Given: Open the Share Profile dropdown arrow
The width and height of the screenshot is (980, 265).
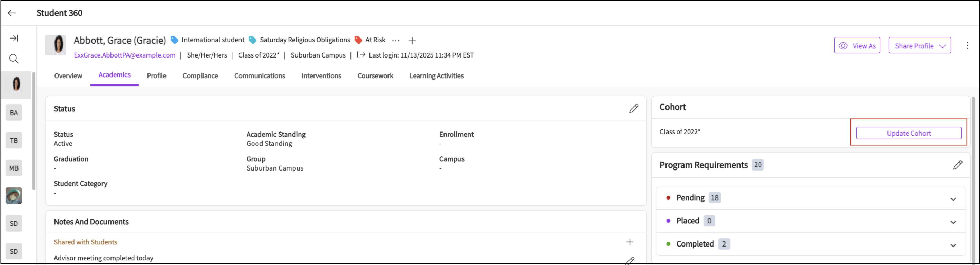Looking at the screenshot, I should coord(942,46).
